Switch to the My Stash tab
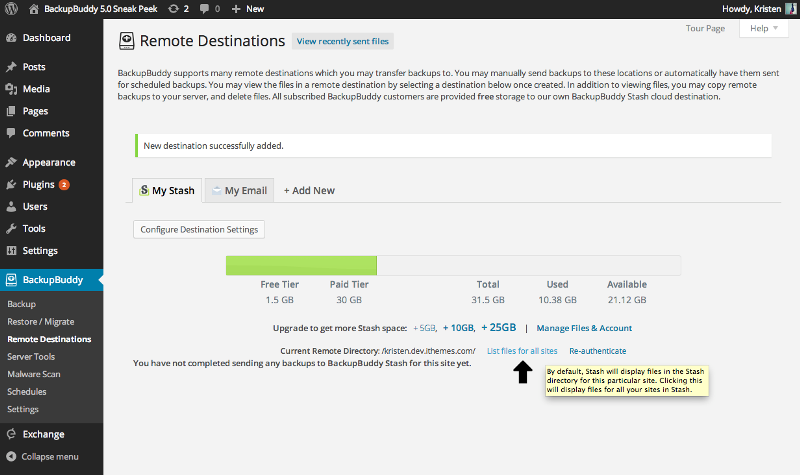Screen dimensions: 800x475 (167, 190)
